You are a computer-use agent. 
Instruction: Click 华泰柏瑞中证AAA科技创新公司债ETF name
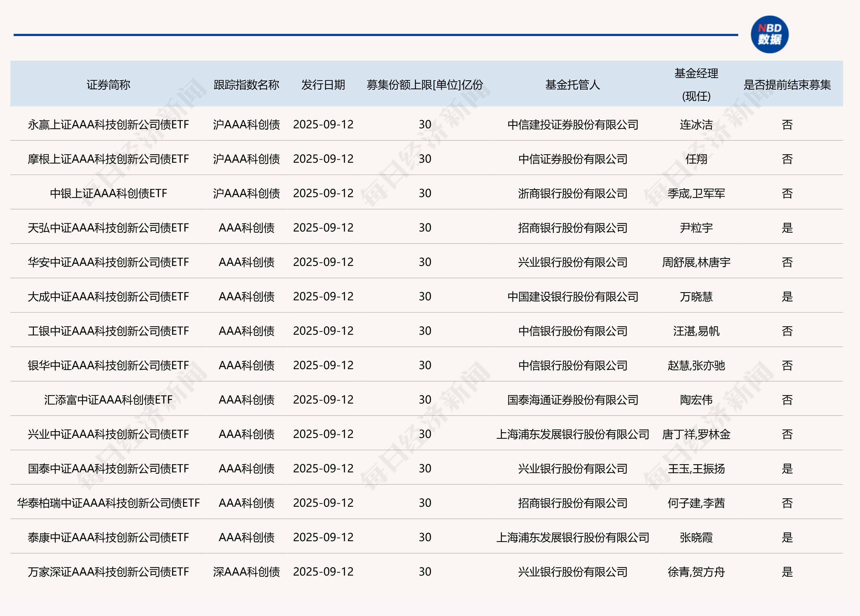[x=108, y=503]
